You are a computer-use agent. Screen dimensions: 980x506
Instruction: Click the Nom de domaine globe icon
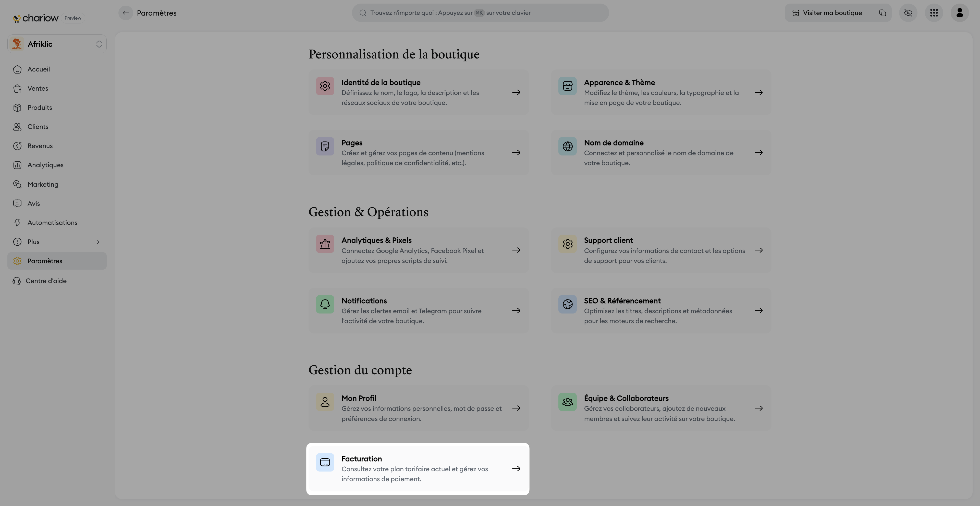(x=567, y=147)
